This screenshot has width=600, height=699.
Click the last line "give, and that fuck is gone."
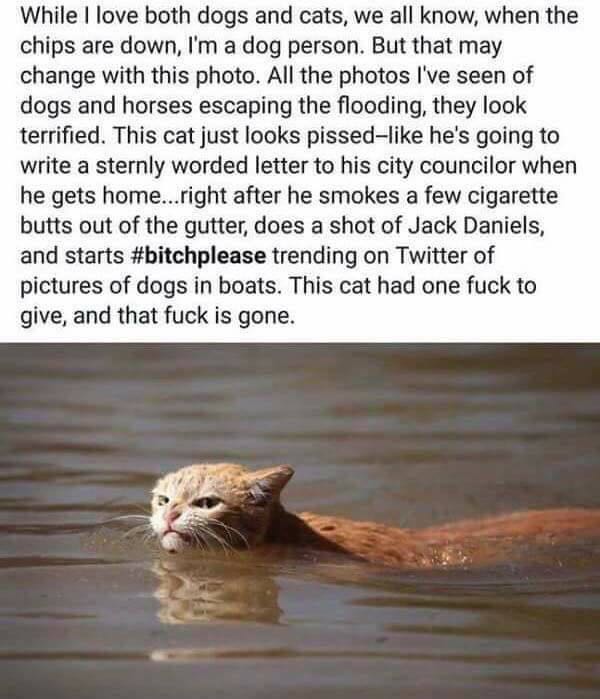(x=157, y=316)
